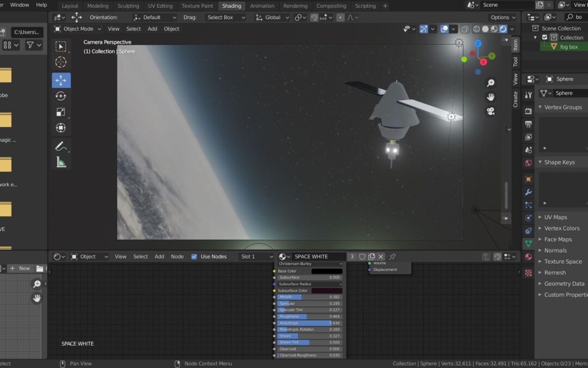The image size is (588, 368).
Task: Toggle viewport overlays display
Action: click(x=445, y=29)
